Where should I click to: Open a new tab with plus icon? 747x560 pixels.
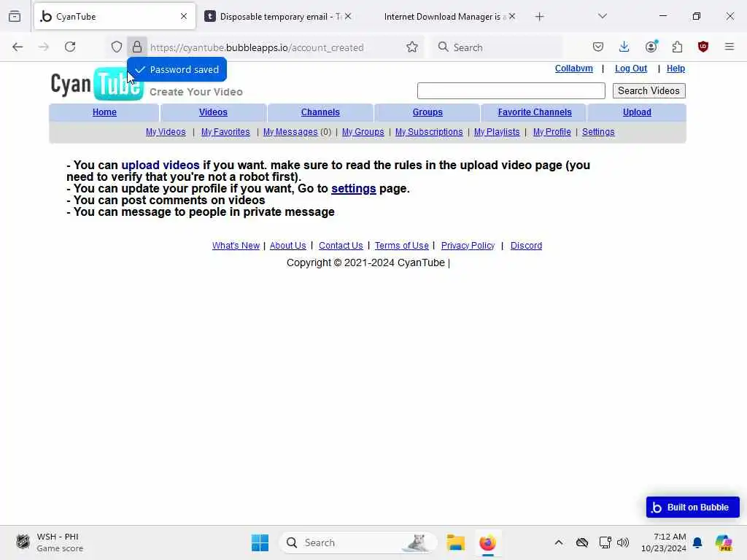[x=539, y=17]
